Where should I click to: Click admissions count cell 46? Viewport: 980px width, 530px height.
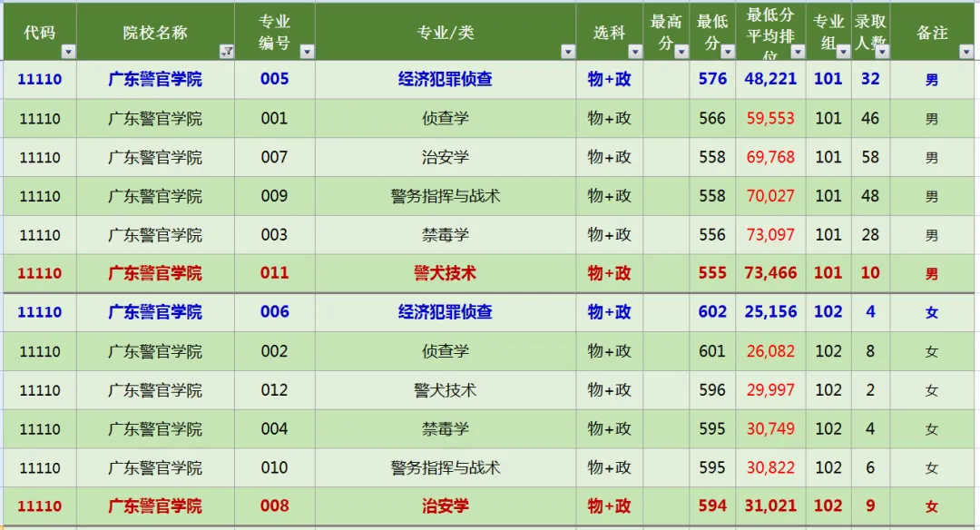[x=870, y=119]
